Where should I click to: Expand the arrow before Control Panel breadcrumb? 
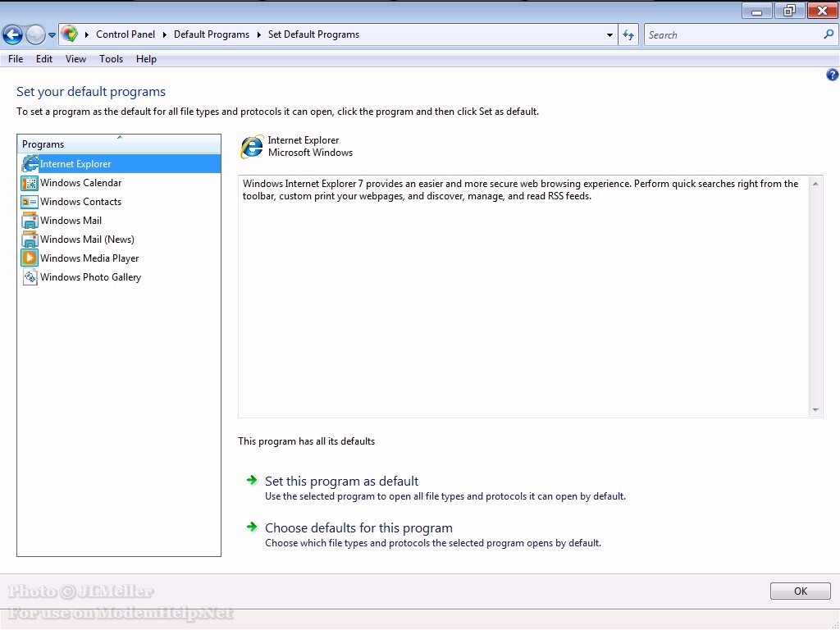point(87,34)
